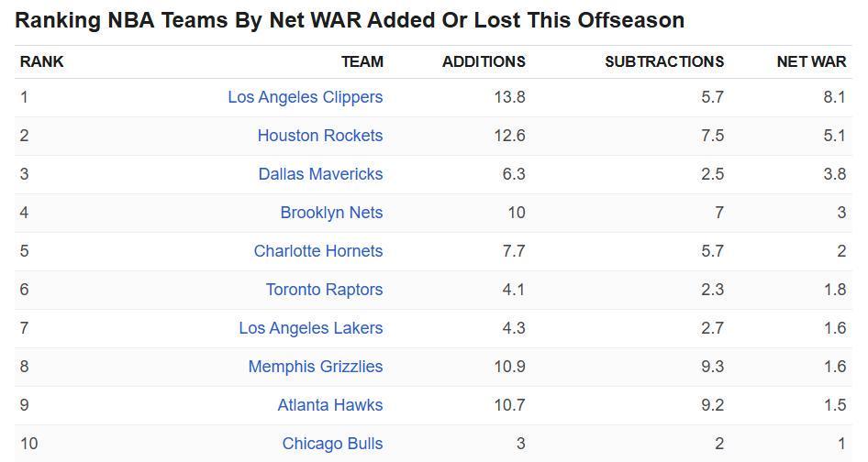The width and height of the screenshot is (868, 462).
Task: Select the Grizzlies' 9.3 subtractions cell
Action: pos(711,367)
